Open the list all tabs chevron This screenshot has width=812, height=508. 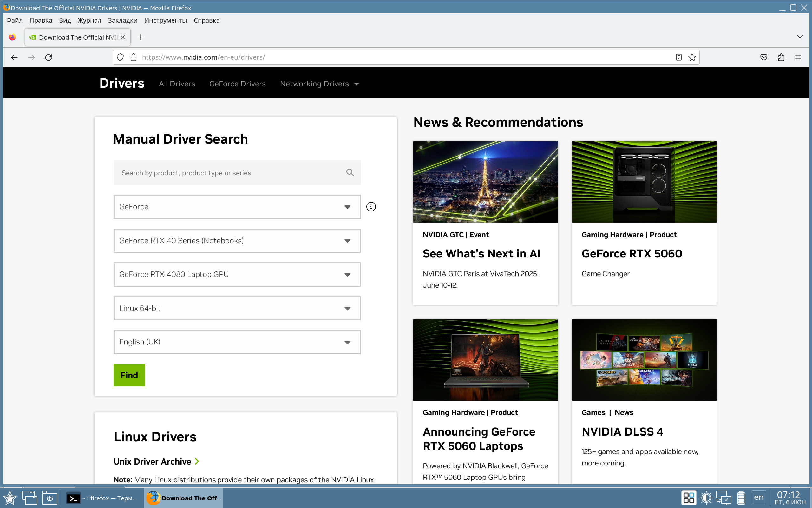800,37
